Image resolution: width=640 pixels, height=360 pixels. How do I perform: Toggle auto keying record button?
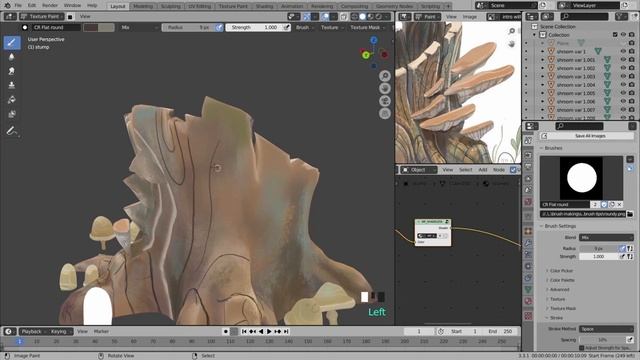[x=225, y=331]
